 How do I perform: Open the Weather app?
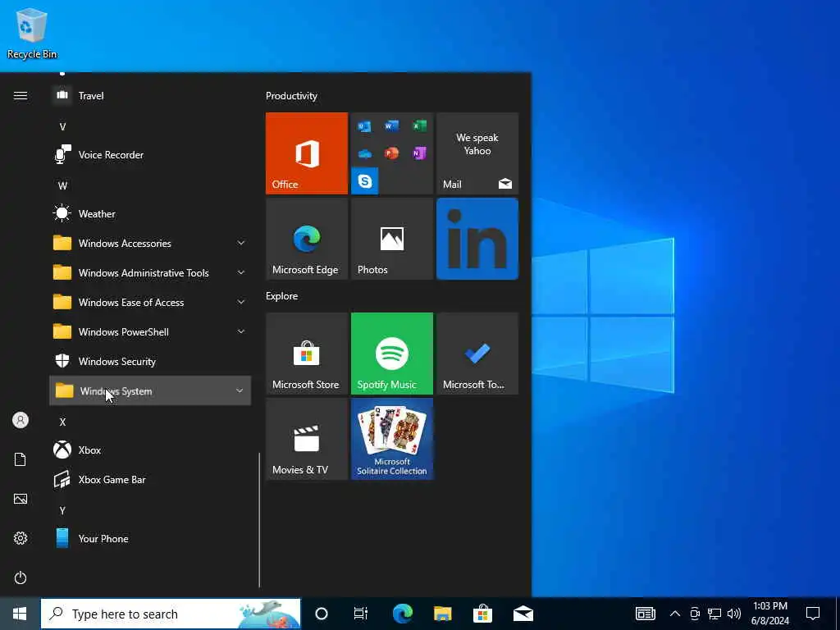pos(150,214)
